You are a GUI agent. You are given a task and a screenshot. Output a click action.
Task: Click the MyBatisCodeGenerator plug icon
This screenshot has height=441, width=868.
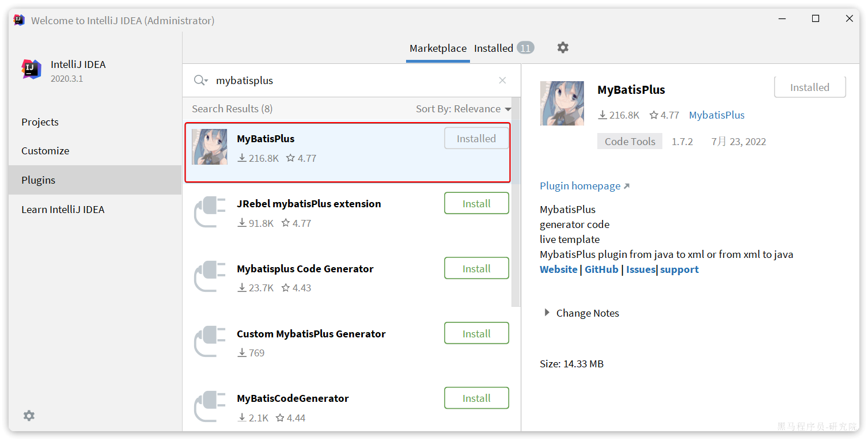click(210, 406)
